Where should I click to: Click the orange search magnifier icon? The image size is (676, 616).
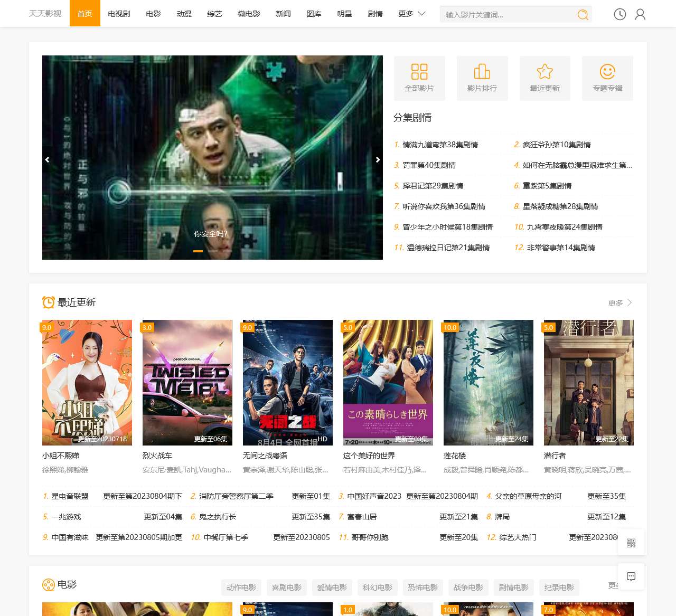(x=583, y=15)
